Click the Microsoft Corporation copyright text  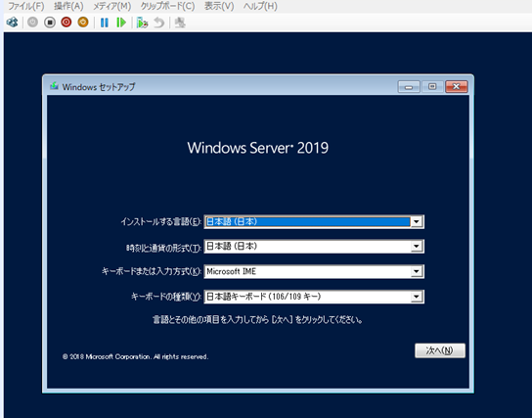pos(135,357)
